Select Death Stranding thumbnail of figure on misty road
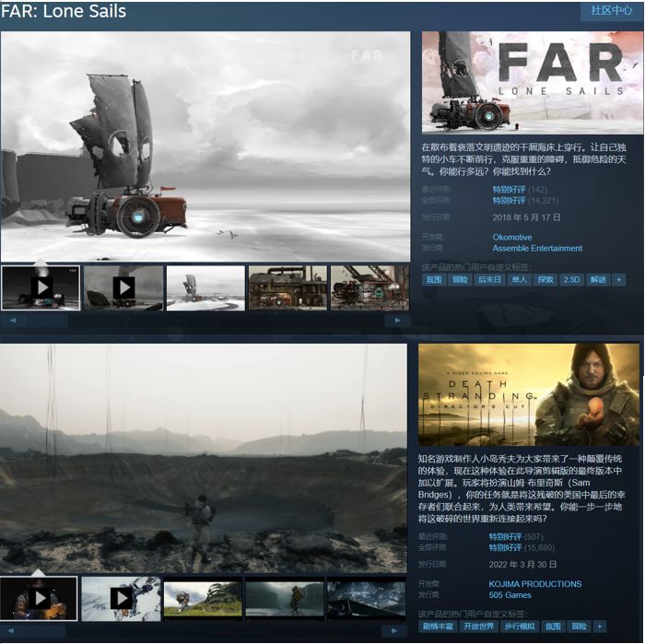This screenshot has height=644, width=645. point(285,598)
